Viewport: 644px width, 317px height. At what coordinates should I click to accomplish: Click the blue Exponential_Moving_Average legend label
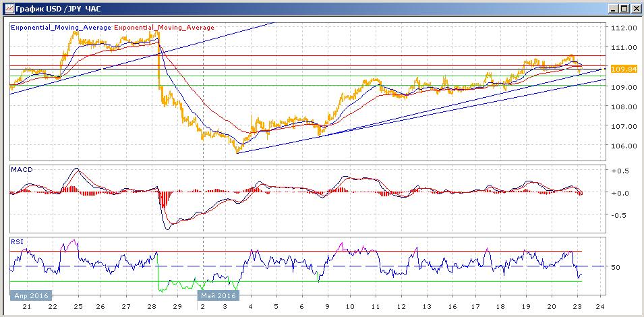pos(61,28)
